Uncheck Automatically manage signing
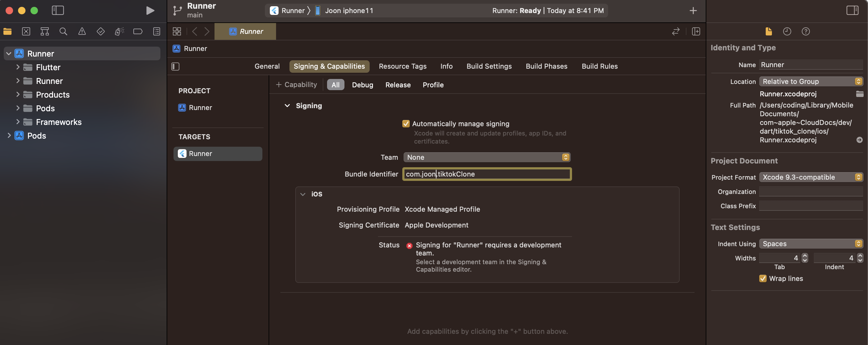Screen dimensions: 868x345 point(406,124)
